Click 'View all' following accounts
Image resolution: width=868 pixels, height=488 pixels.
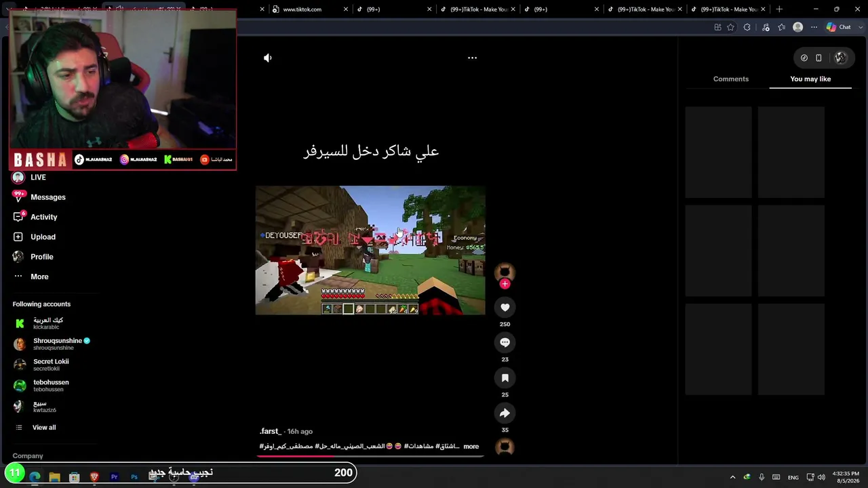click(44, 428)
